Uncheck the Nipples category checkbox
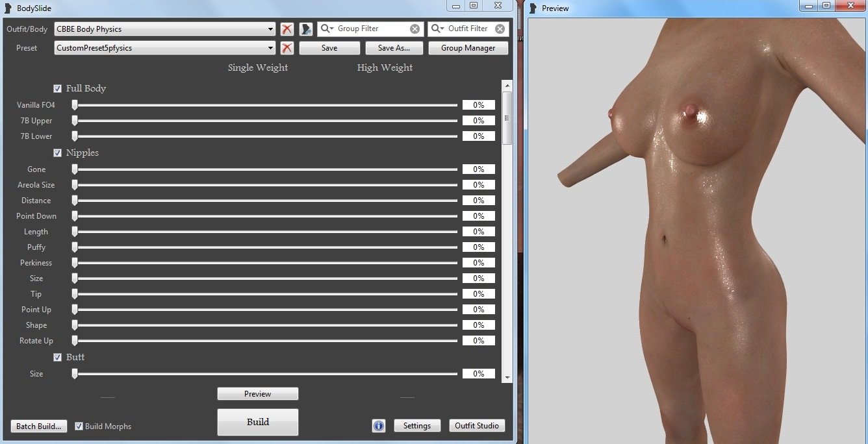 (x=58, y=153)
